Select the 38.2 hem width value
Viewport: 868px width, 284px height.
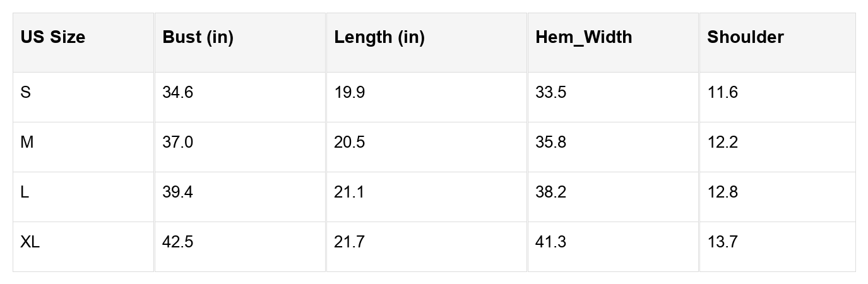pyautogui.click(x=550, y=192)
